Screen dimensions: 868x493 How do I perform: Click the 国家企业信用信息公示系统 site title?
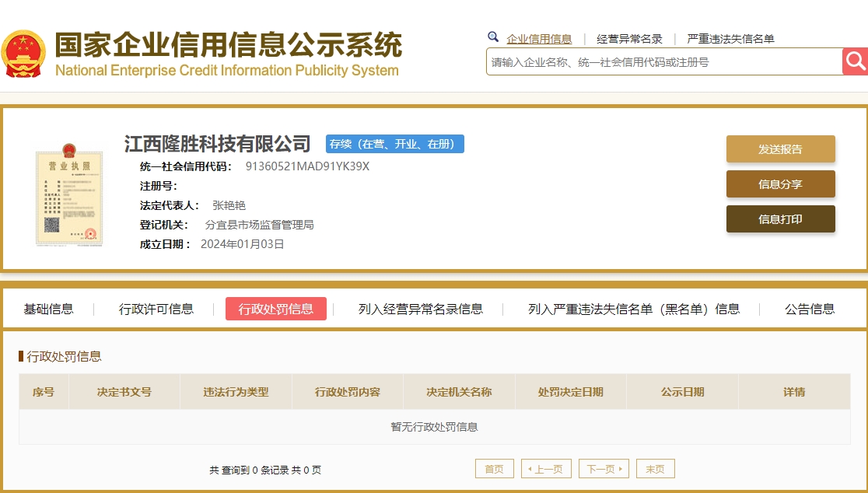tap(228, 44)
